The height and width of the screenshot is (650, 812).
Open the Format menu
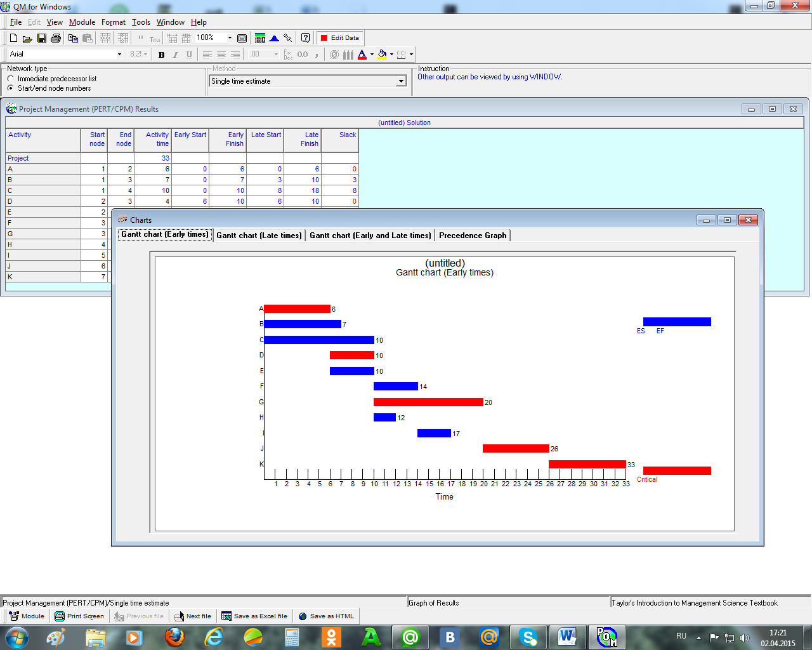[x=114, y=22]
